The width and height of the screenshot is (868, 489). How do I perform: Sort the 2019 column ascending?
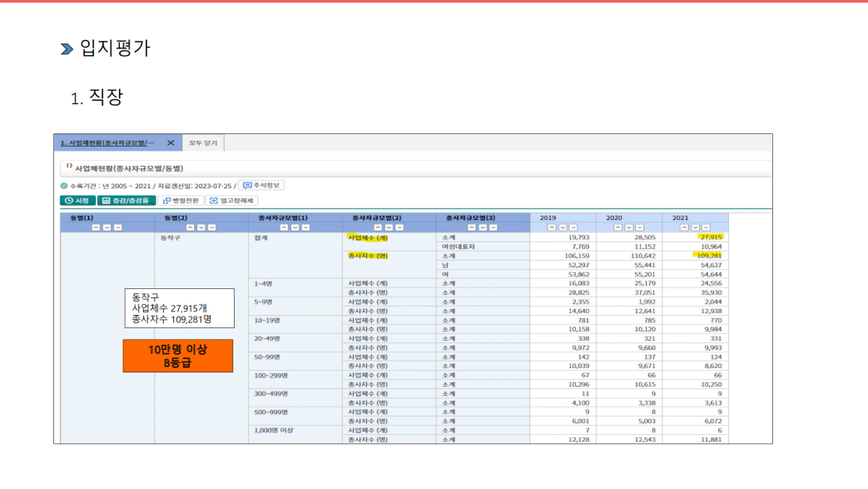point(552,227)
